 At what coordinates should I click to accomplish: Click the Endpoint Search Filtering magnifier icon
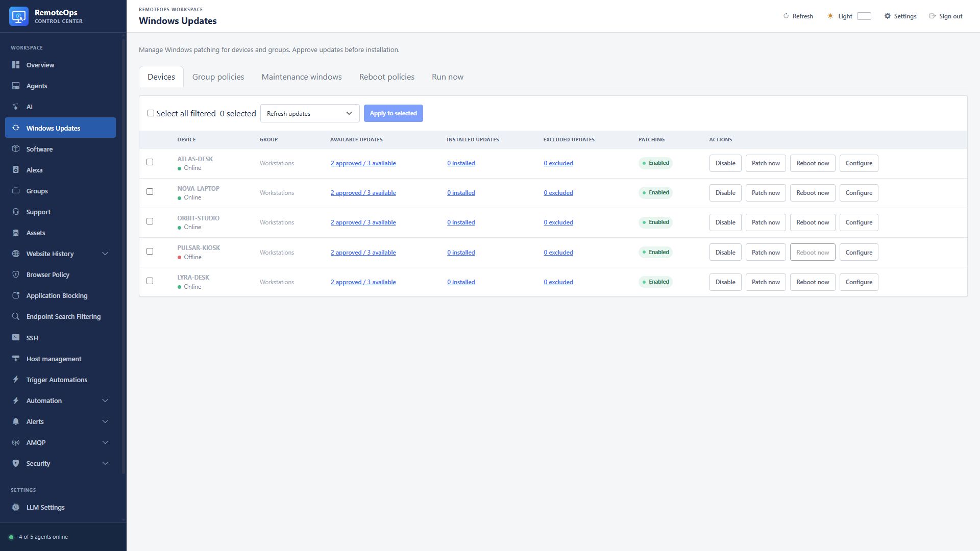point(16,316)
